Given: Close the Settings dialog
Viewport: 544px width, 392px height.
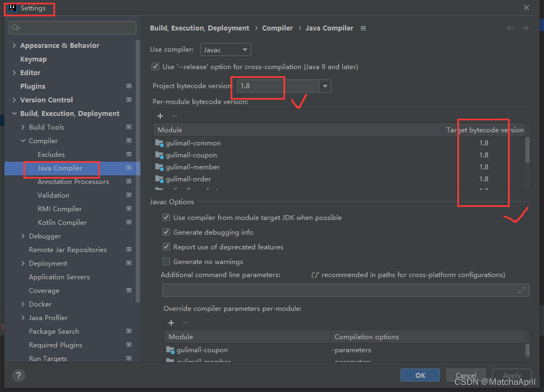Looking at the screenshot, I should point(527,8).
